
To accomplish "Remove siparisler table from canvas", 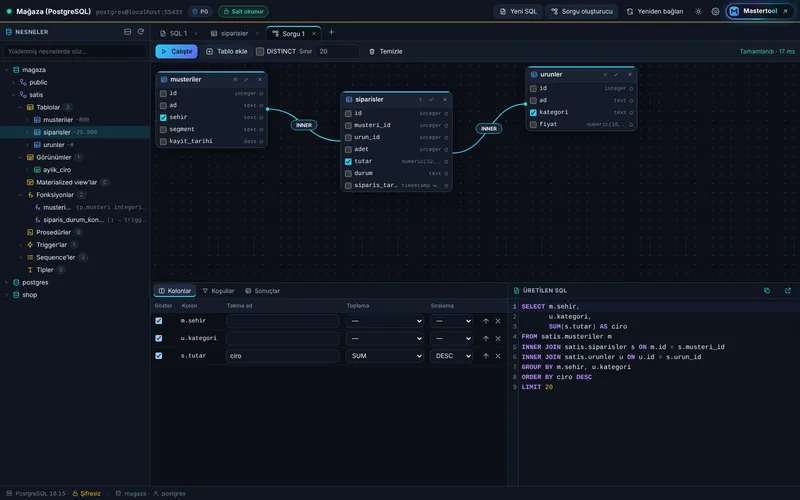I will [445, 99].
